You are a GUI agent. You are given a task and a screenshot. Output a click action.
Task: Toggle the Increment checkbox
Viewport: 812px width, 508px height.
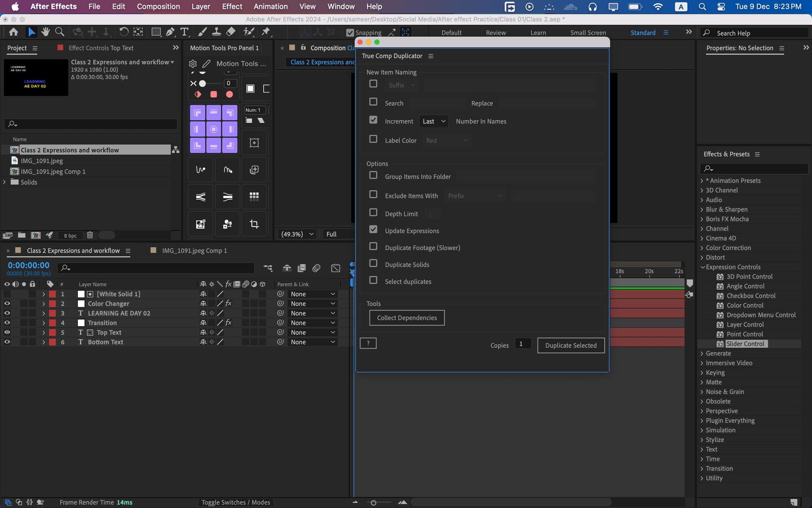point(373,120)
